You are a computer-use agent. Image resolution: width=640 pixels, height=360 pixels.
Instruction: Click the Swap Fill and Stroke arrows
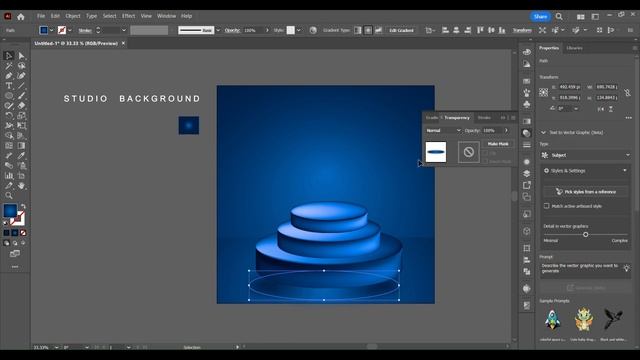point(23,207)
